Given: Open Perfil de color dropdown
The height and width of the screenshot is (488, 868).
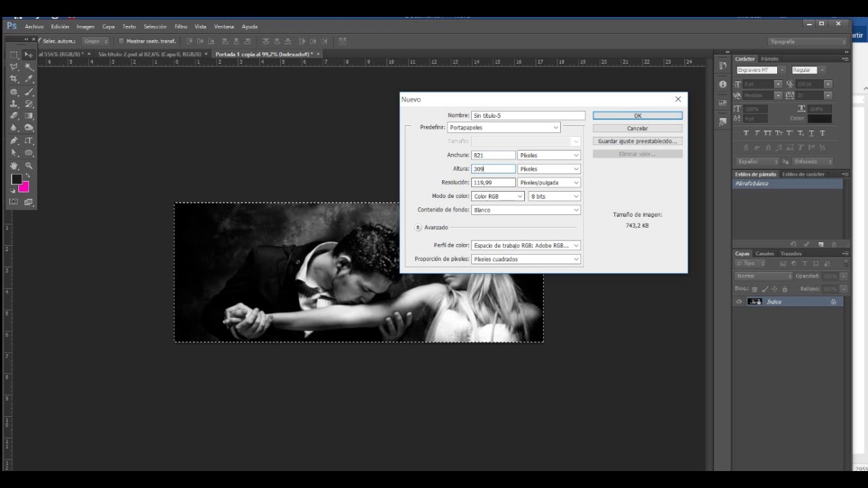Looking at the screenshot, I should pyautogui.click(x=526, y=245).
